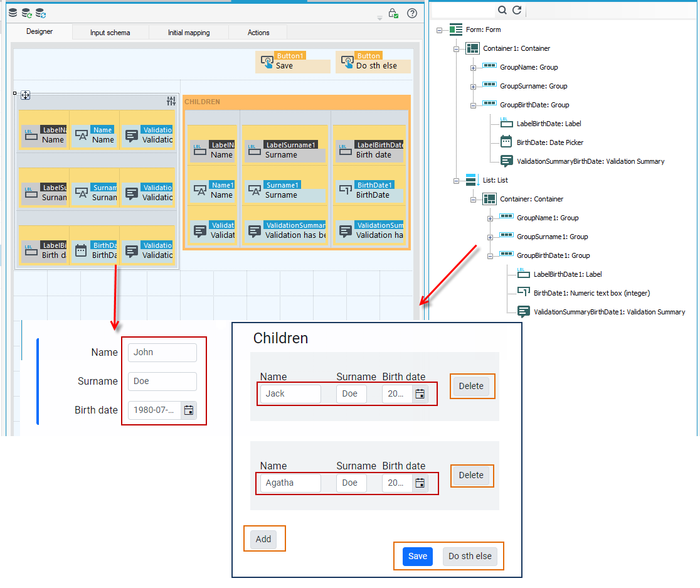This screenshot has width=700, height=588.
Task: Click the database icon with green refresh badge
Action: click(x=27, y=13)
